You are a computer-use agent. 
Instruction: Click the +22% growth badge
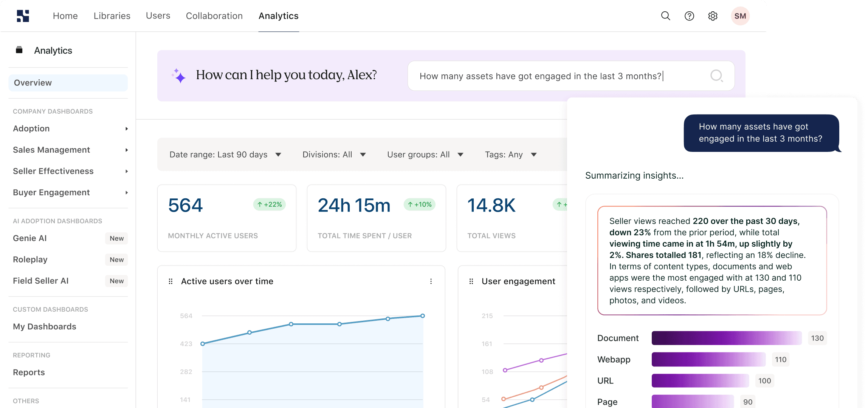270,204
